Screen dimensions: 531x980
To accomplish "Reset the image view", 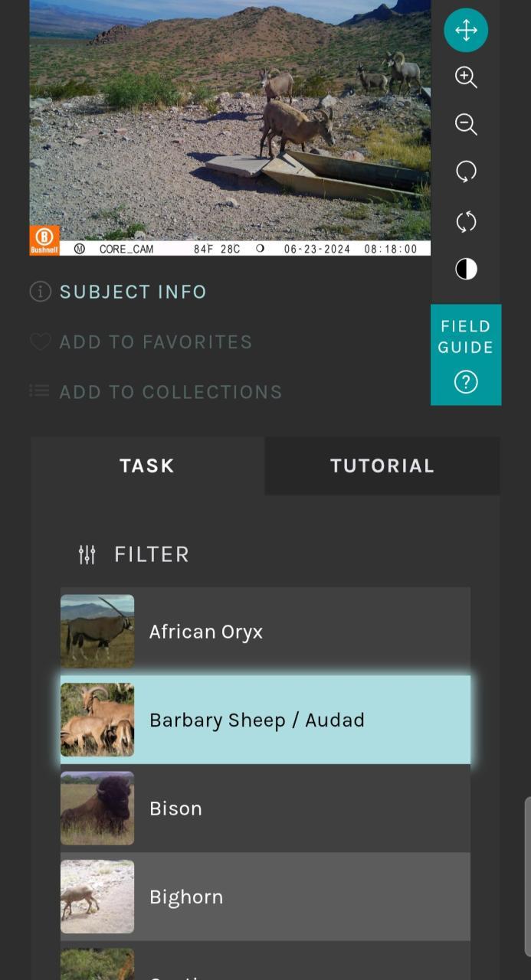I will point(466,222).
